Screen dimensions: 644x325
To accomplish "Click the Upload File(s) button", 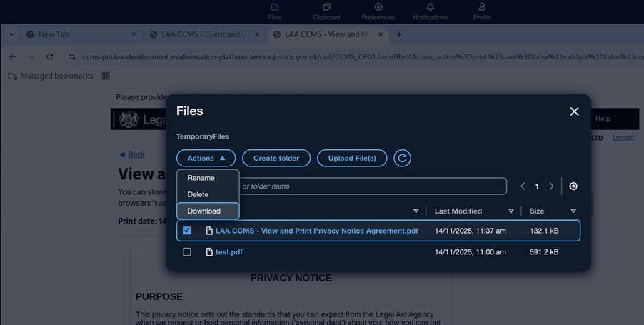I will [352, 158].
